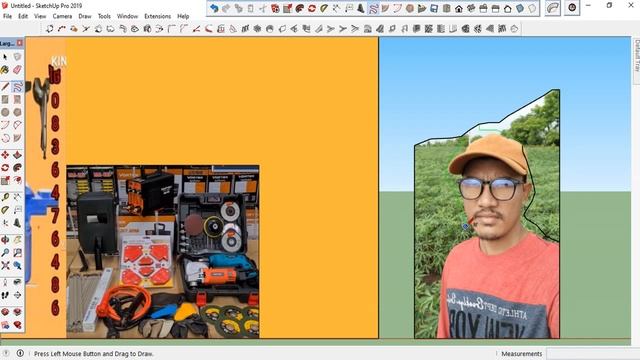Open the Extensions menu
The height and width of the screenshot is (360, 640).
tap(158, 16)
